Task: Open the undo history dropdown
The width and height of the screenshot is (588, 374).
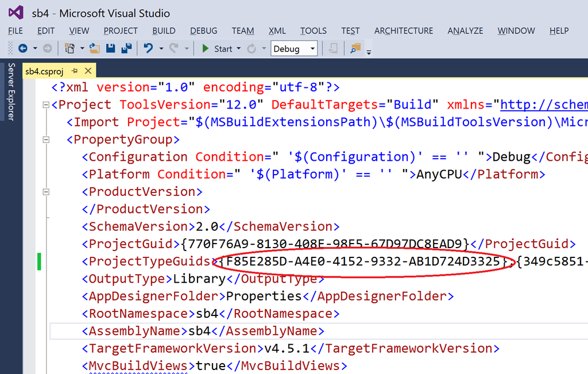Action: pyautogui.click(x=161, y=48)
